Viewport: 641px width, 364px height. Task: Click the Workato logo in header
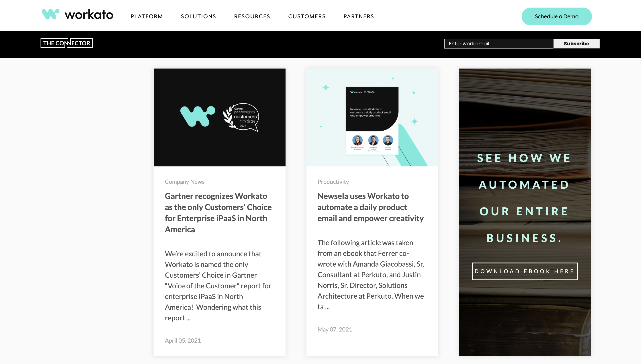click(x=77, y=14)
